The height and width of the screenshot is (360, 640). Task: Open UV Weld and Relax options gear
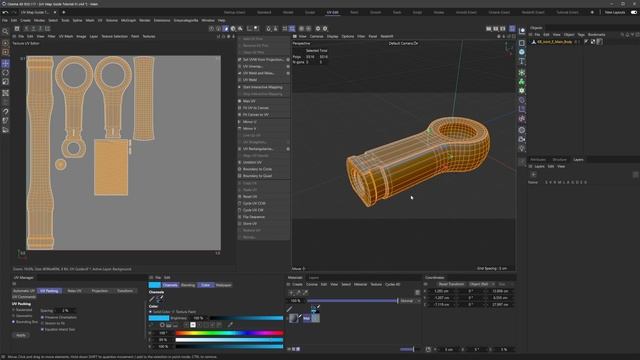(288, 73)
